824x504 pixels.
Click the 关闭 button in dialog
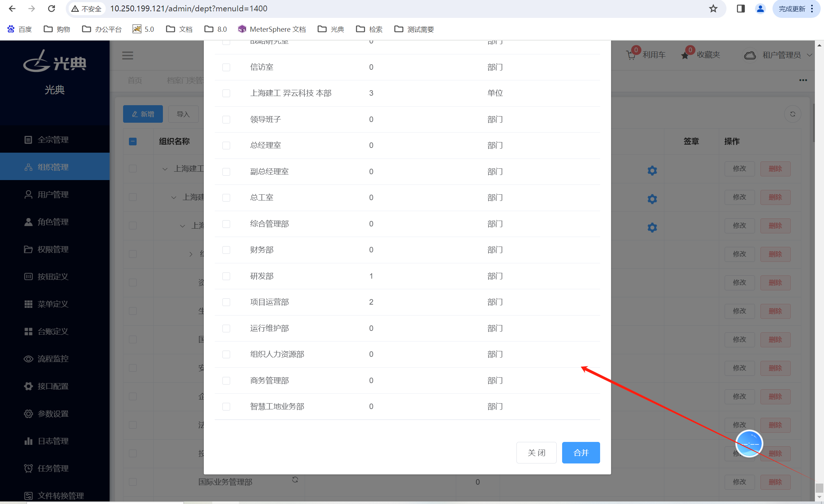click(x=536, y=453)
